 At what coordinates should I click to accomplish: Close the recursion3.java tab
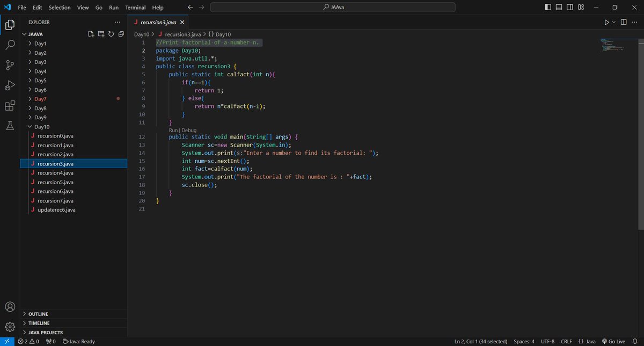(182, 22)
